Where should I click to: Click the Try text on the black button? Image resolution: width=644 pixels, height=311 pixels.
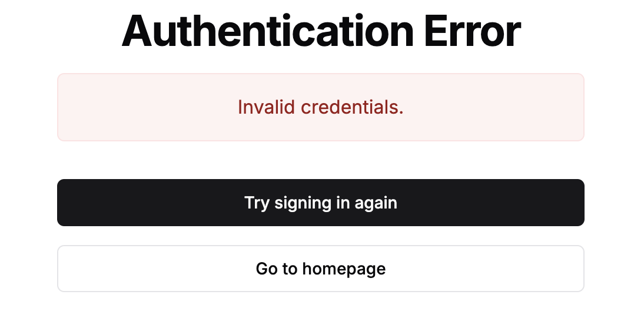pos(257,203)
